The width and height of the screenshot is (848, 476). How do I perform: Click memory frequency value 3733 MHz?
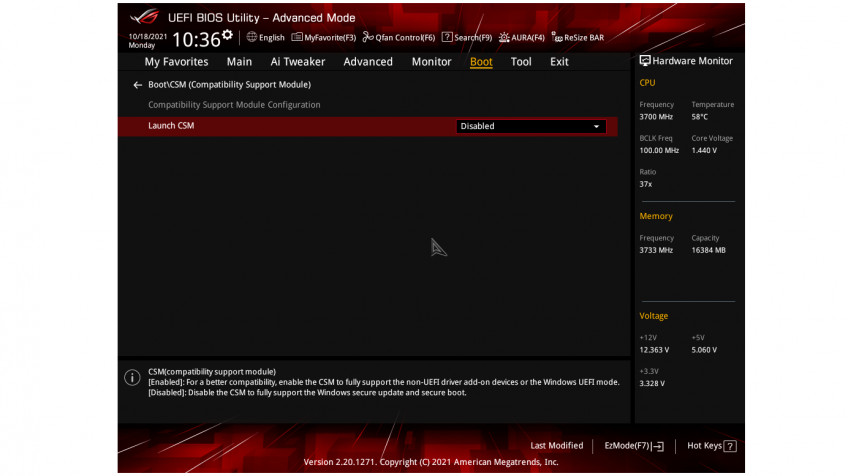(656, 250)
